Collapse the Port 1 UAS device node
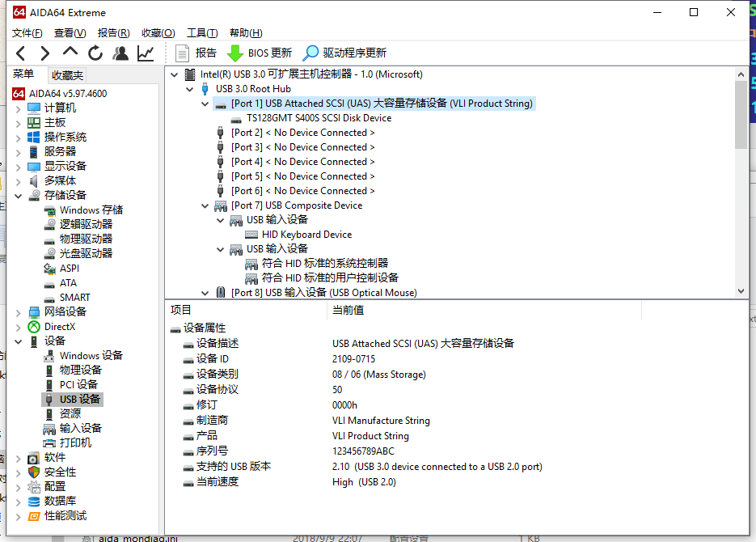Viewport: 756px width, 542px height. (x=205, y=104)
